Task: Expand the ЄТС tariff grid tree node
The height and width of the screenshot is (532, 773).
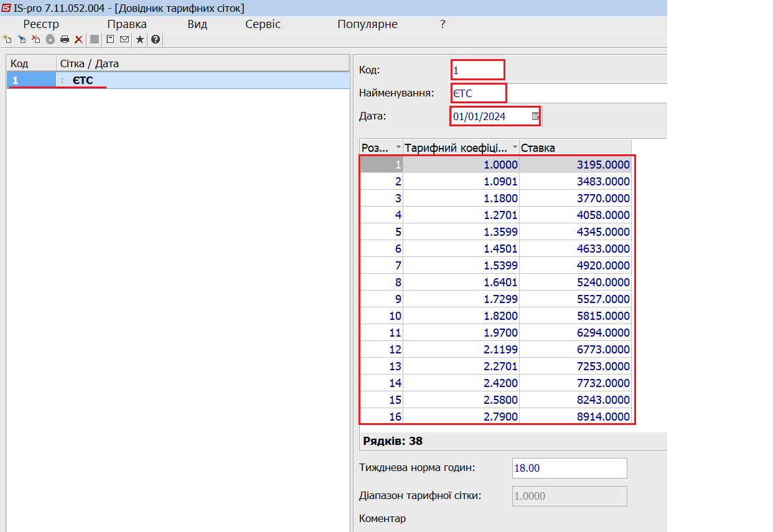Action: pyautogui.click(x=63, y=80)
